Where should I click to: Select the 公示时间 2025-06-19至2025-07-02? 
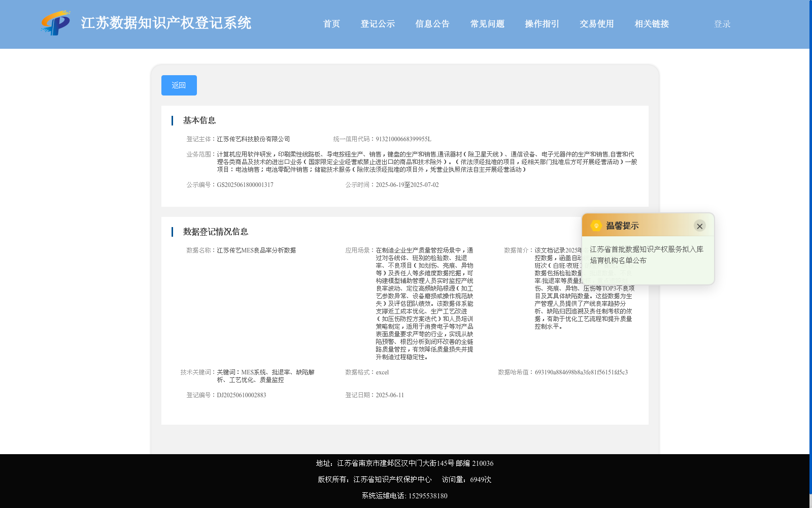407,185
